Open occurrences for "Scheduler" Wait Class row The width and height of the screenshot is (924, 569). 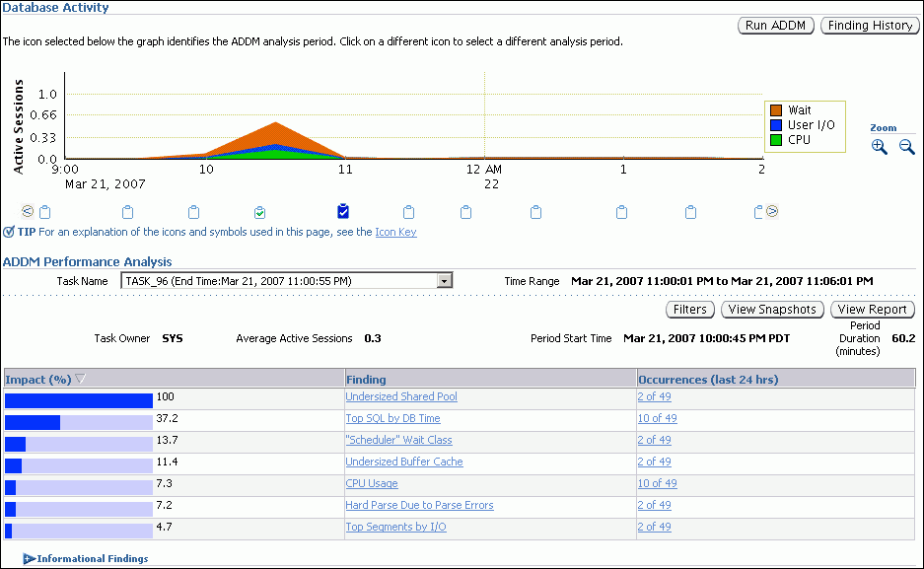pyautogui.click(x=654, y=440)
